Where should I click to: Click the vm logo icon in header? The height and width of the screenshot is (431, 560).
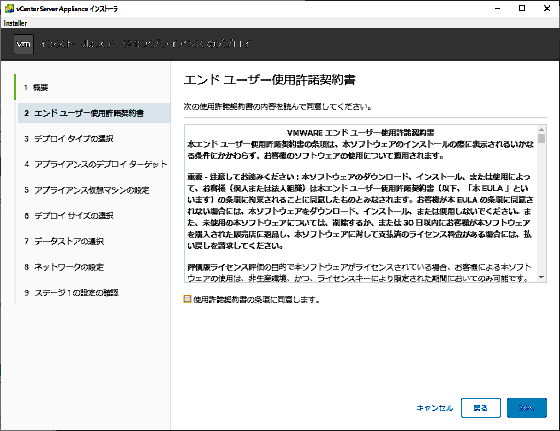[24, 44]
